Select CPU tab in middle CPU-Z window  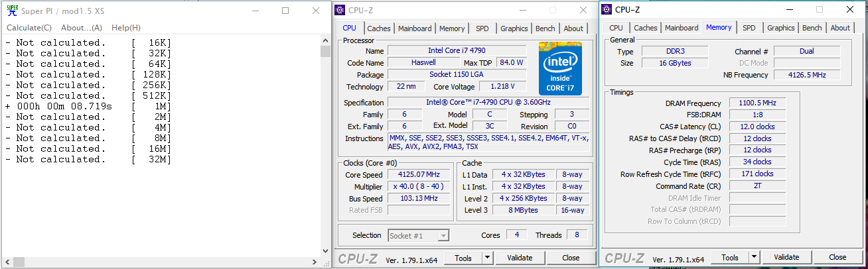(x=349, y=28)
